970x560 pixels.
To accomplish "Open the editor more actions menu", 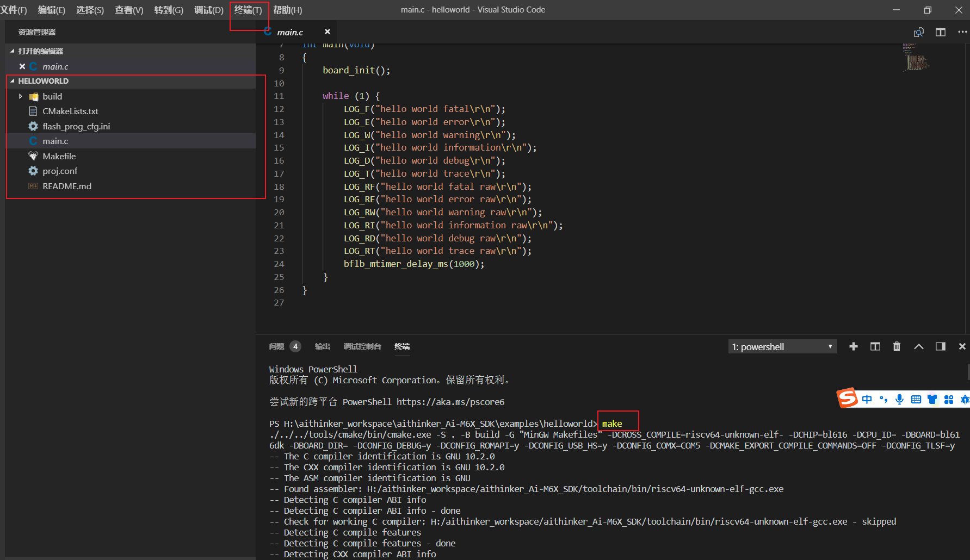I will (962, 32).
